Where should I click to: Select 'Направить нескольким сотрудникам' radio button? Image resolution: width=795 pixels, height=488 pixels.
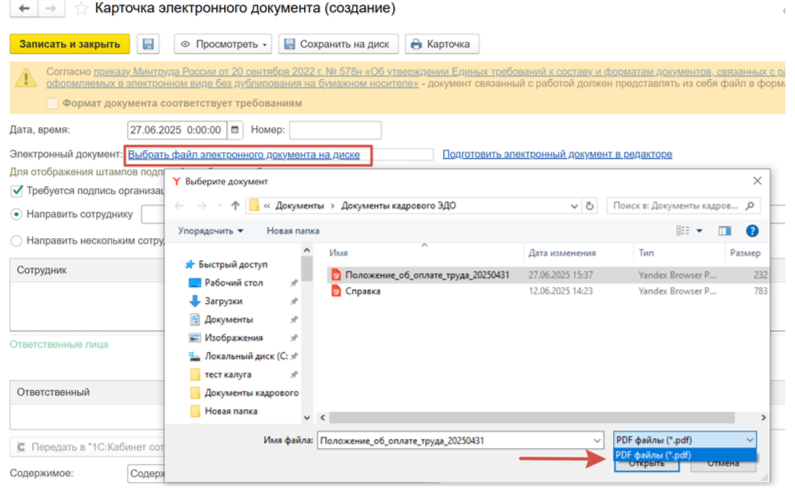[x=16, y=241]
